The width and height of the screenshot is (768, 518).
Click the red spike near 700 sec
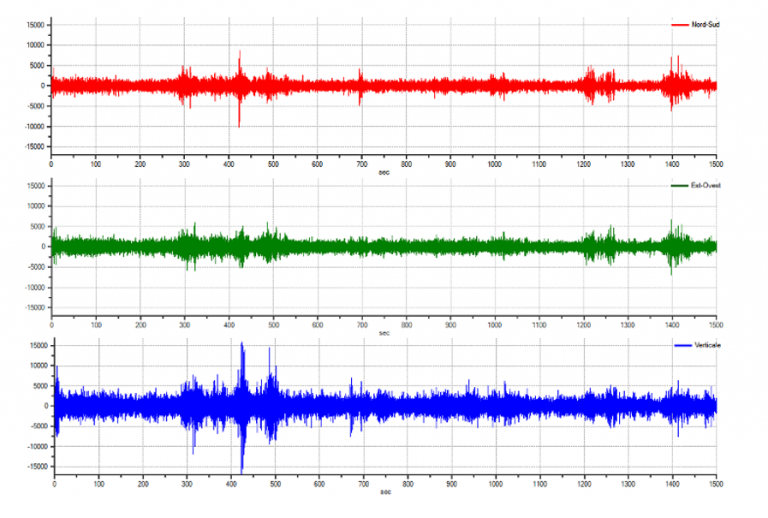coord(361,84)
